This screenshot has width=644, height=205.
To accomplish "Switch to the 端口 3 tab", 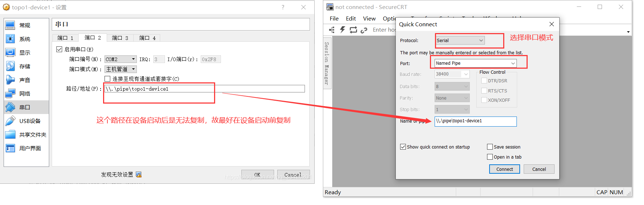I will [120, 38].
